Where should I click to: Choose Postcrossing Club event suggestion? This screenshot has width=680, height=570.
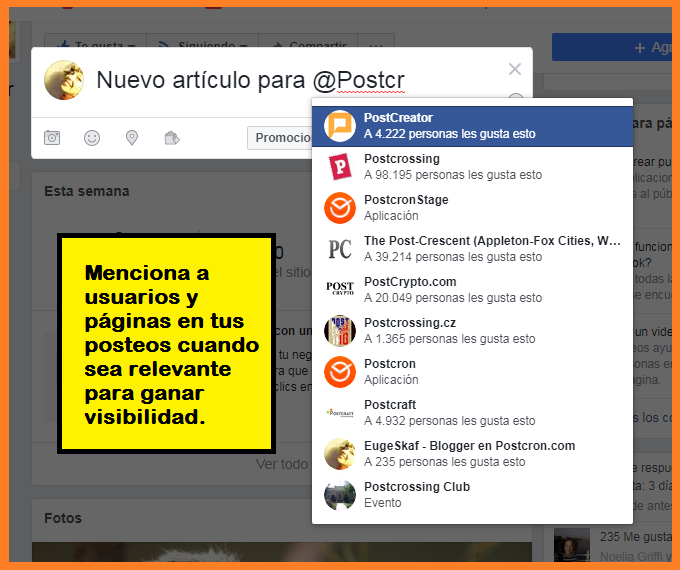[x=470, y=495]
